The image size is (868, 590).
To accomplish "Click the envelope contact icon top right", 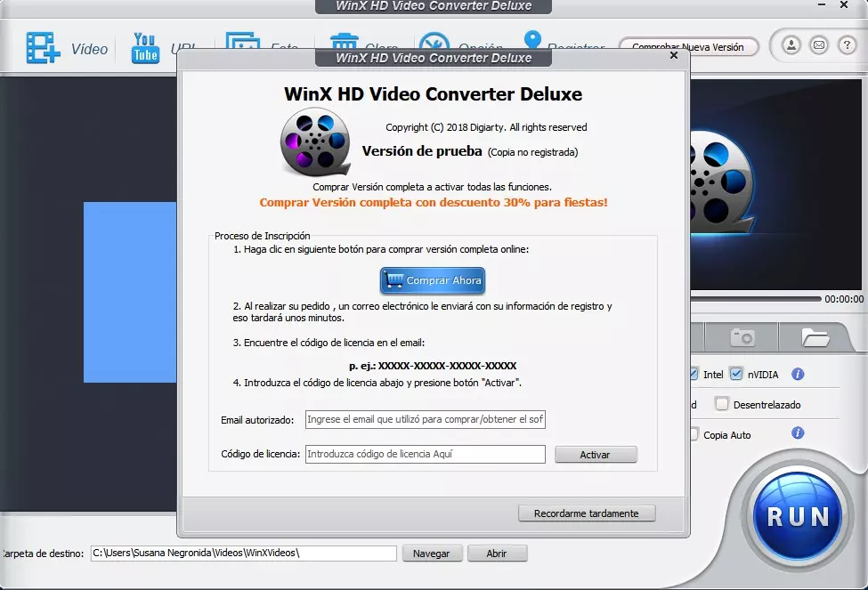I will (818, 44).
